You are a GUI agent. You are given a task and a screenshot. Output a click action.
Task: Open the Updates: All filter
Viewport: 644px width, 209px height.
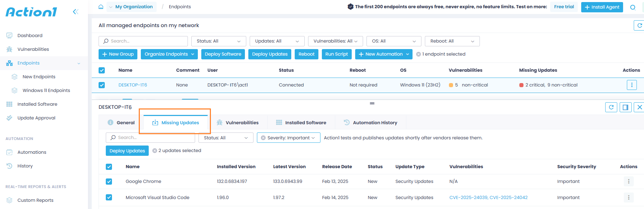(x=277, y=41)
